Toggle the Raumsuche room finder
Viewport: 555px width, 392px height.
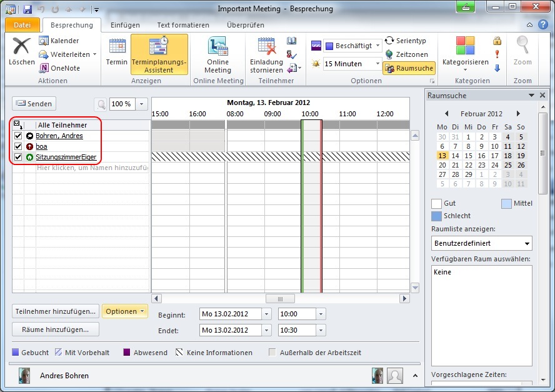pos(409,68)
